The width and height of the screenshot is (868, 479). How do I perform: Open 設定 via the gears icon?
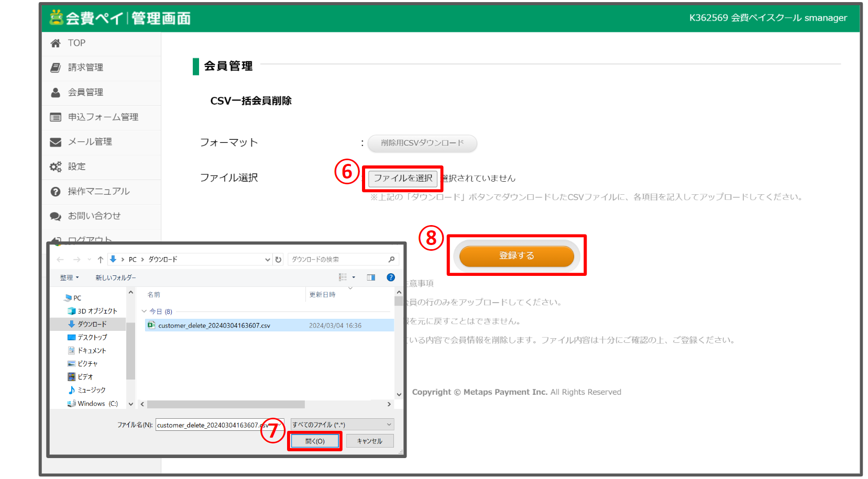(x=56, y=166)
